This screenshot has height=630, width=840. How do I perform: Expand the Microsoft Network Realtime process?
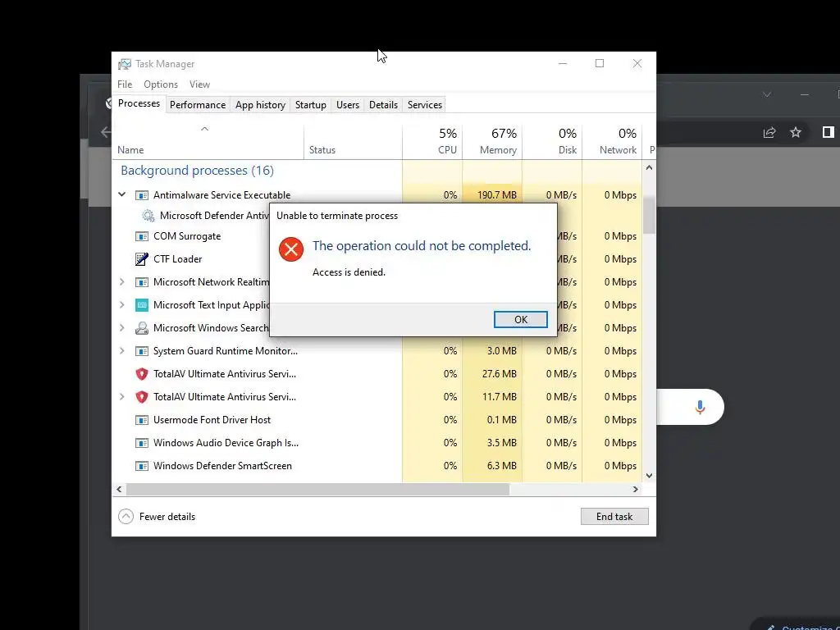pyautogui.click(x=122, y=282)
